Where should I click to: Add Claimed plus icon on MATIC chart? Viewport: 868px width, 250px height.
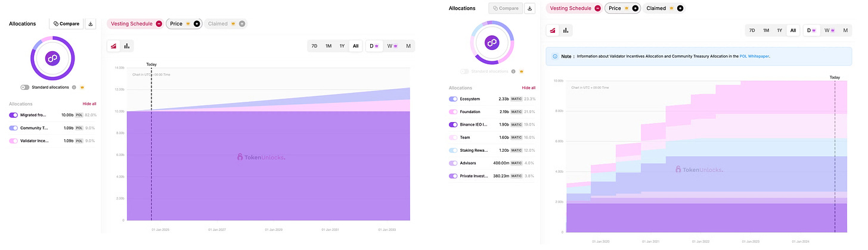680,8
